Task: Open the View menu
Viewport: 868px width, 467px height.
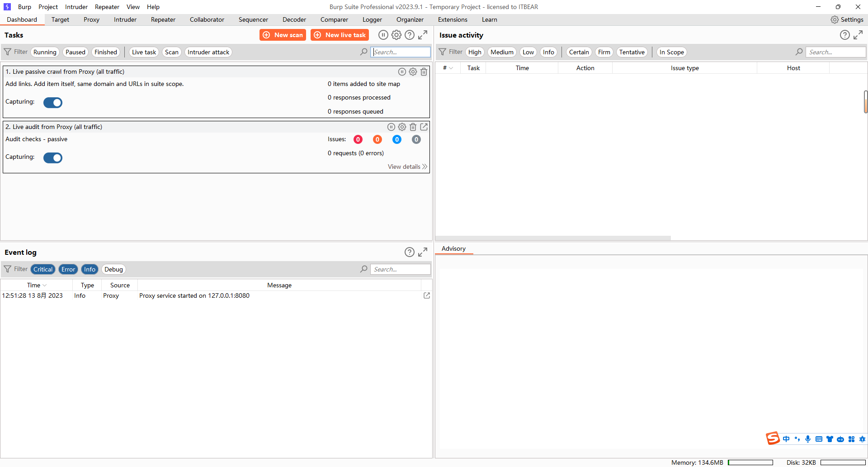Action: click(x=133, y=7)
